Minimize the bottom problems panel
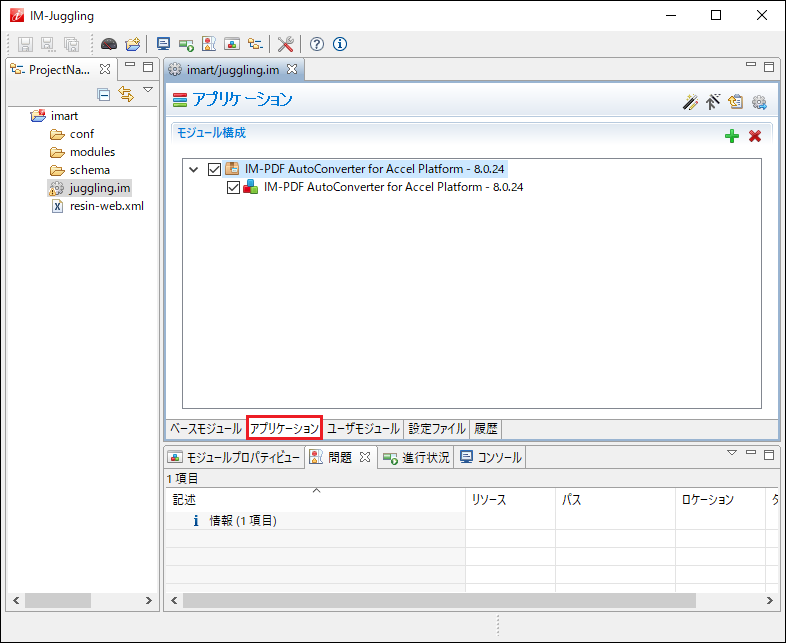 click(x=751, y=452)
